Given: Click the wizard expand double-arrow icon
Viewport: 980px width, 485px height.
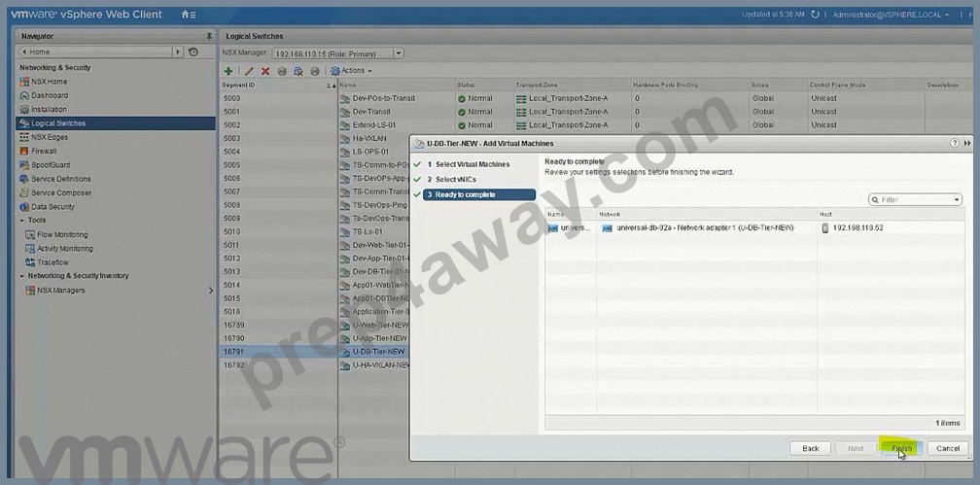Looking at the screenshot, I should (967, 143).
